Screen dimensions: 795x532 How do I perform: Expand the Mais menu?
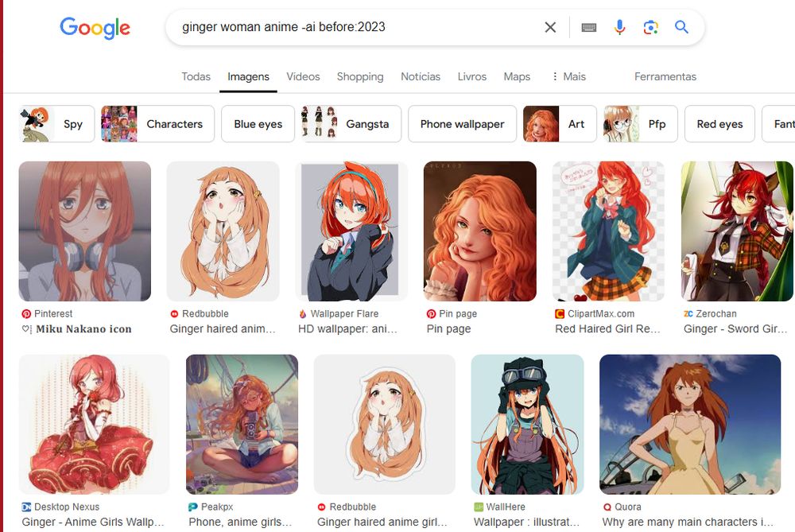pyautogui.click(x=568, y=76)
